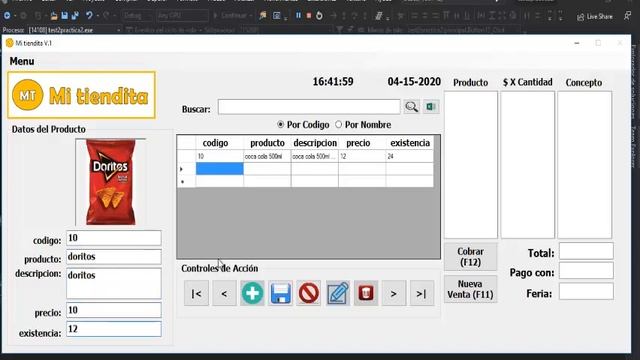
Task: Click the Nueva Venta (F11) button
Action: pos(470,289)
